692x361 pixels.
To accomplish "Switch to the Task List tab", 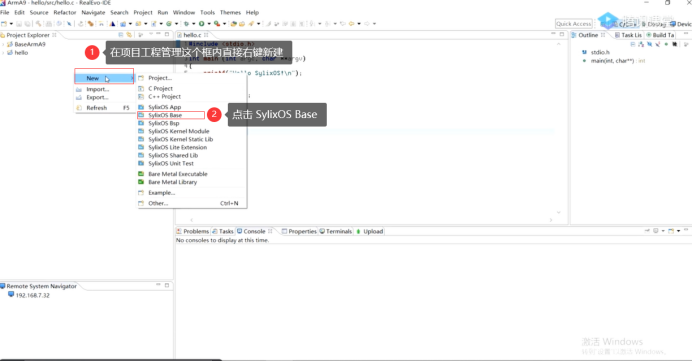I will pyautogui.click(x=628, y=35).
